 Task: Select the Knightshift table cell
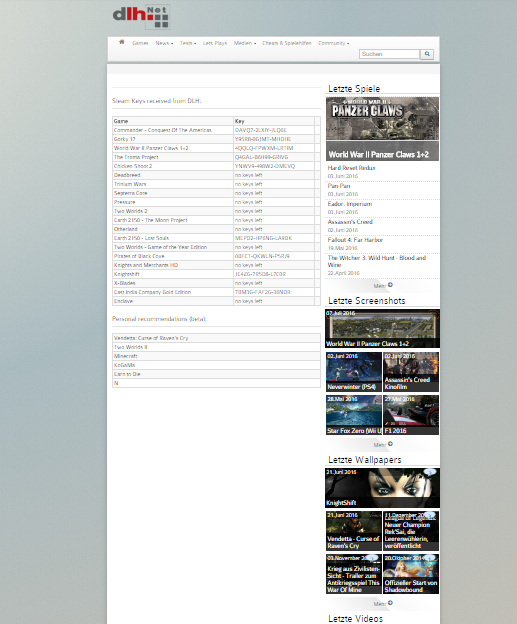click(x=173, y=274)
